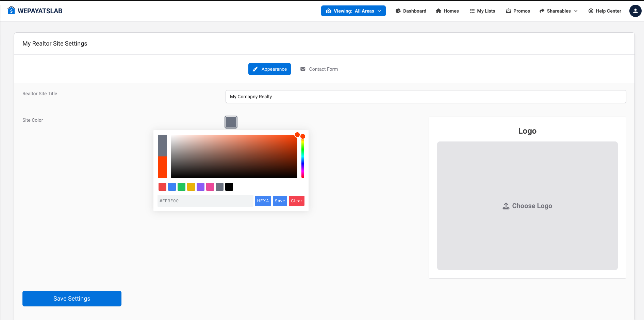Open the Homes page
The height and width of the screenshot is (320, 644).
tap(447, 11)
